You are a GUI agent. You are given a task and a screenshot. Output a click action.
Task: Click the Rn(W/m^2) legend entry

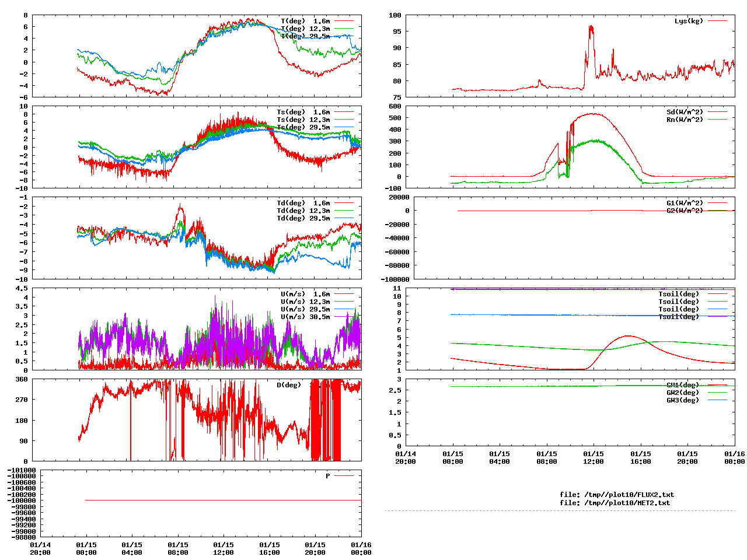click(x=685, y=120)
